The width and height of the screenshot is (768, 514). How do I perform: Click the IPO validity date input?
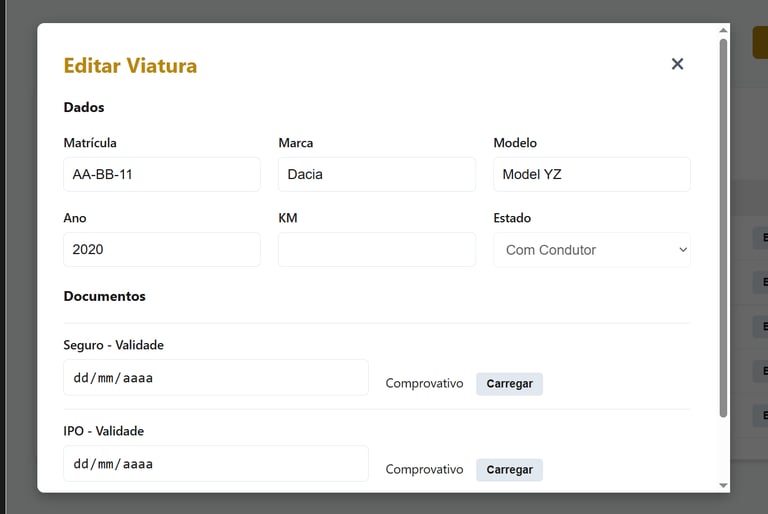(215, 464)
